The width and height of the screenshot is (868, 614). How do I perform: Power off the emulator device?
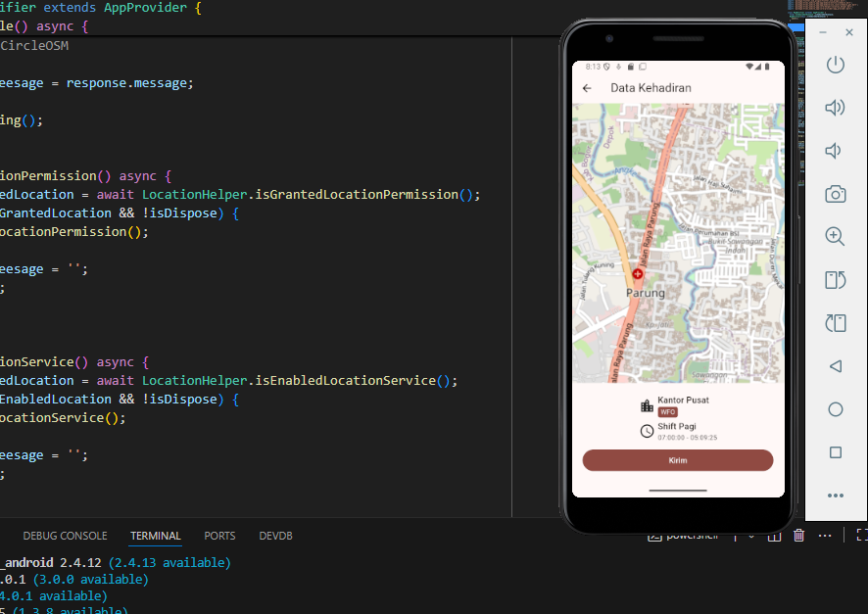pos(836,65)
